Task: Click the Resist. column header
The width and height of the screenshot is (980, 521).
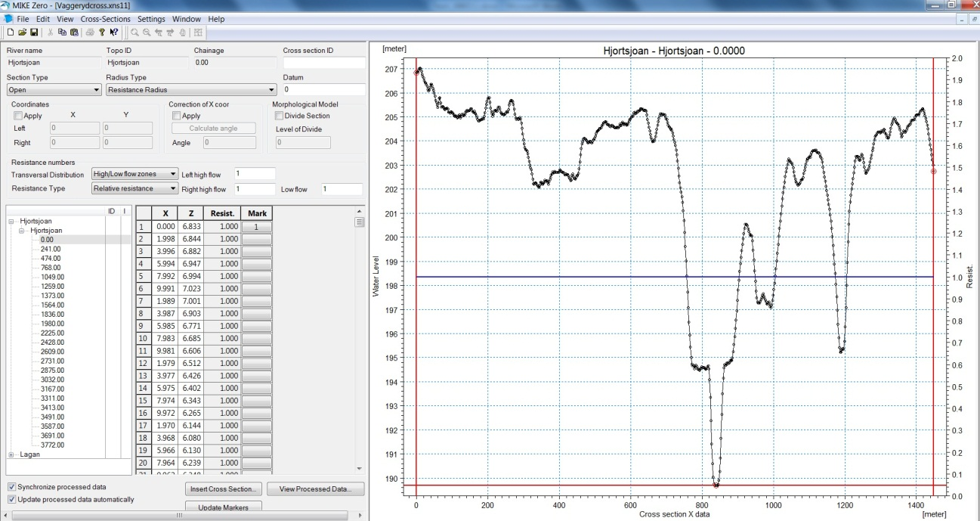Action: click(x=222, y=214)
